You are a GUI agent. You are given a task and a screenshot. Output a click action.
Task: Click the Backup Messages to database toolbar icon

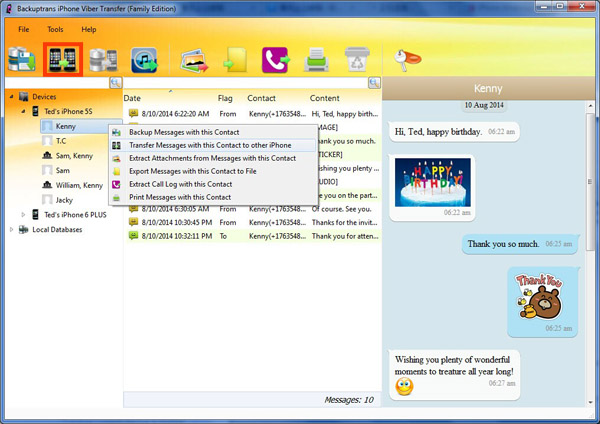click(22, 59)
